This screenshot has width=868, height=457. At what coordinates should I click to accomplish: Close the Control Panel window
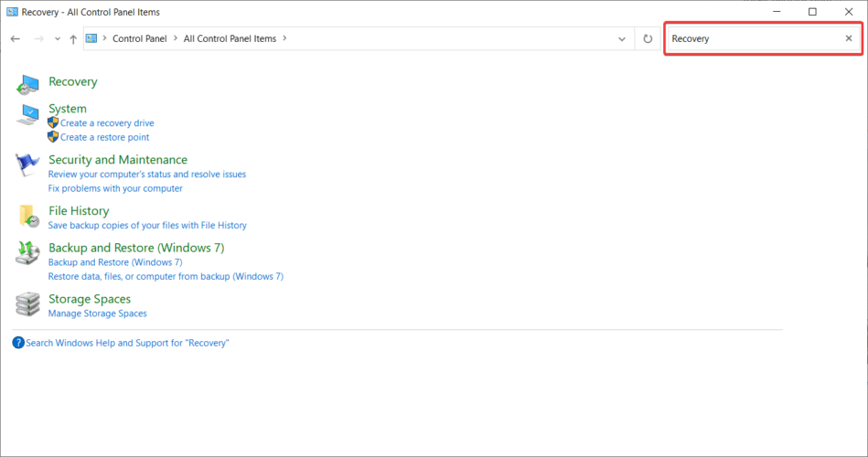pyautogui.click(x=849, y=12)
